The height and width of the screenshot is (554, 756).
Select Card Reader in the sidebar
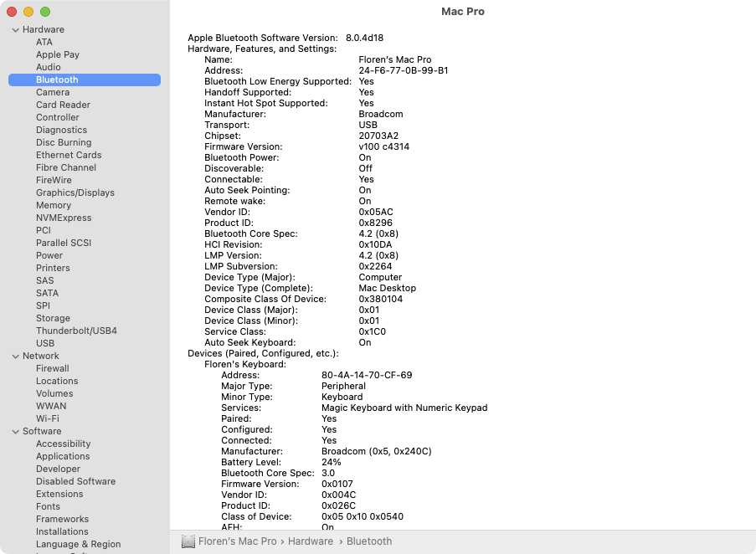coord(63,105)
